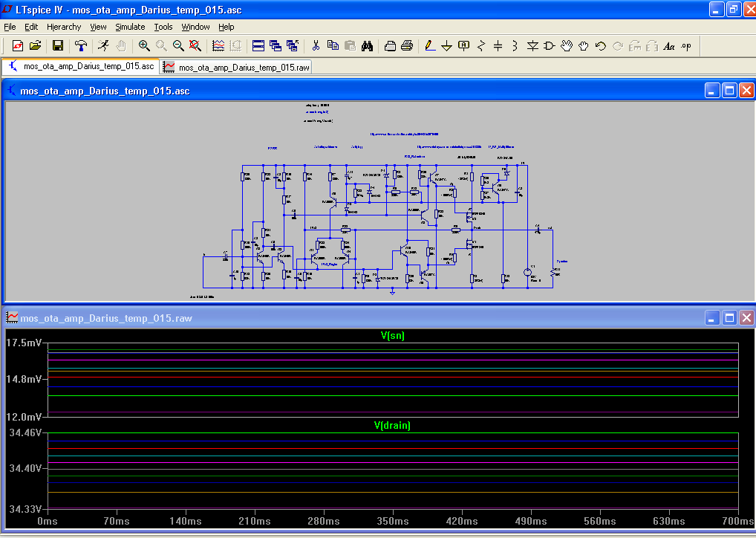
Task: Create a new schematic from the toolbar
Action: pyautogui.click(x=18, y=46)
